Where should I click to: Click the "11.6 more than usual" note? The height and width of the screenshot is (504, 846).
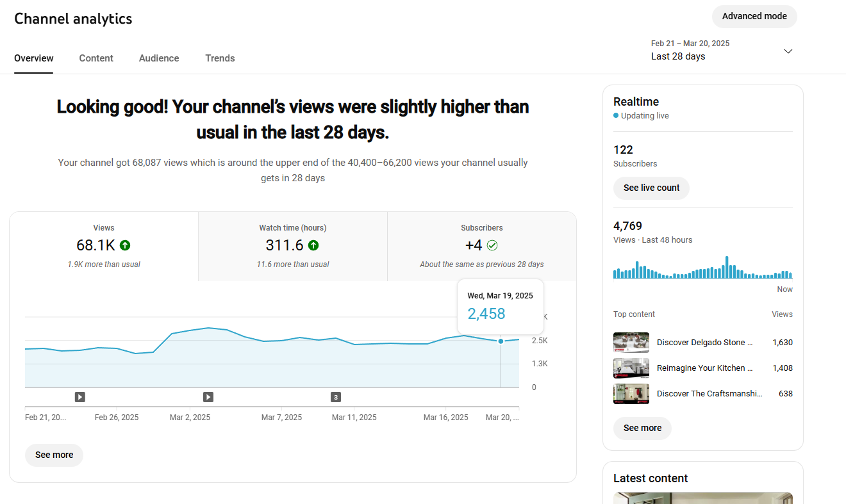click(x=293, y=264)
